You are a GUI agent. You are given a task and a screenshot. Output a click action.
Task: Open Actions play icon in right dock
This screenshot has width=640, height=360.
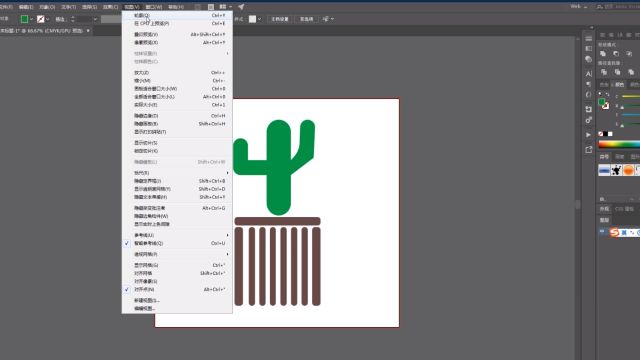[589, 135]
